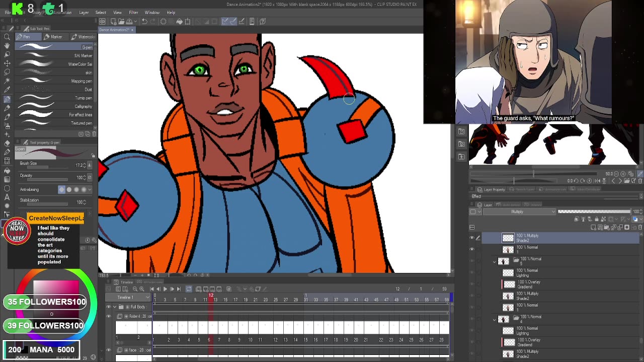Open the Layer menu
Screen dimensions: 644x362
[84, 13]
